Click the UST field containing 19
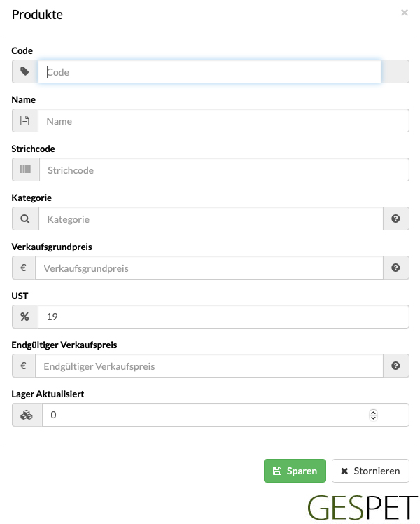The height and width of the screenshot is (524, 420). (223, 317)
